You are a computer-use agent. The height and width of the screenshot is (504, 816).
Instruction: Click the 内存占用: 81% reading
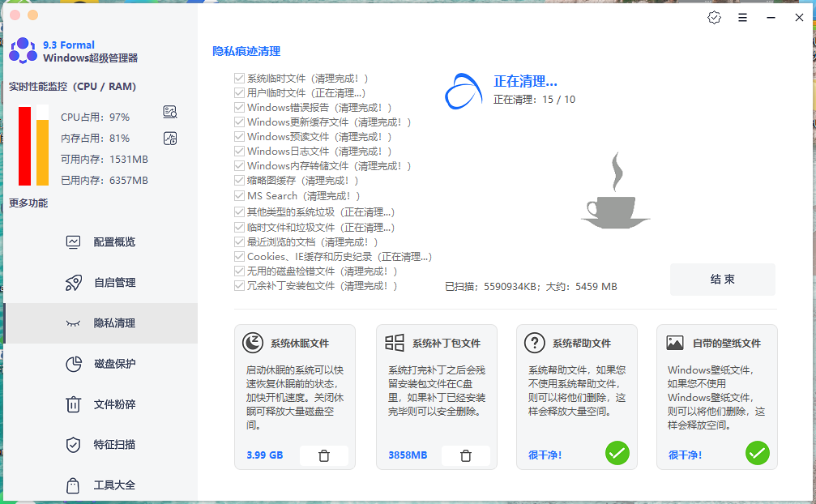(x=96, y=139)
